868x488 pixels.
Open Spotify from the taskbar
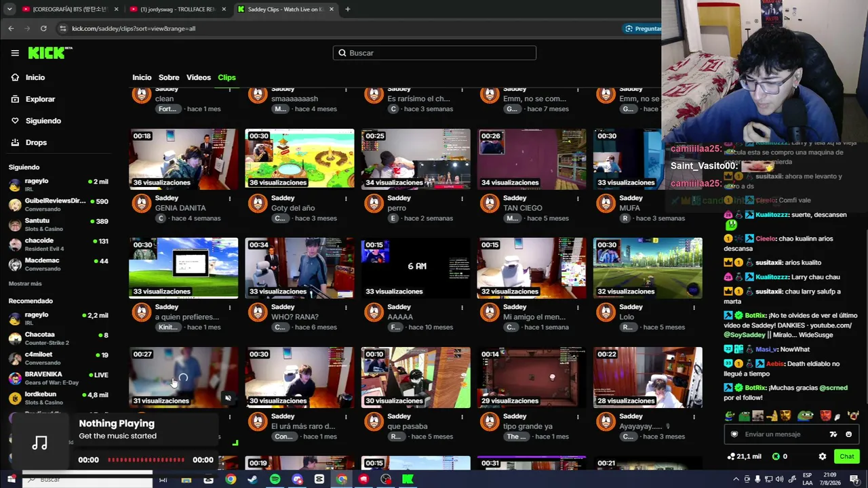pos(275,479)
